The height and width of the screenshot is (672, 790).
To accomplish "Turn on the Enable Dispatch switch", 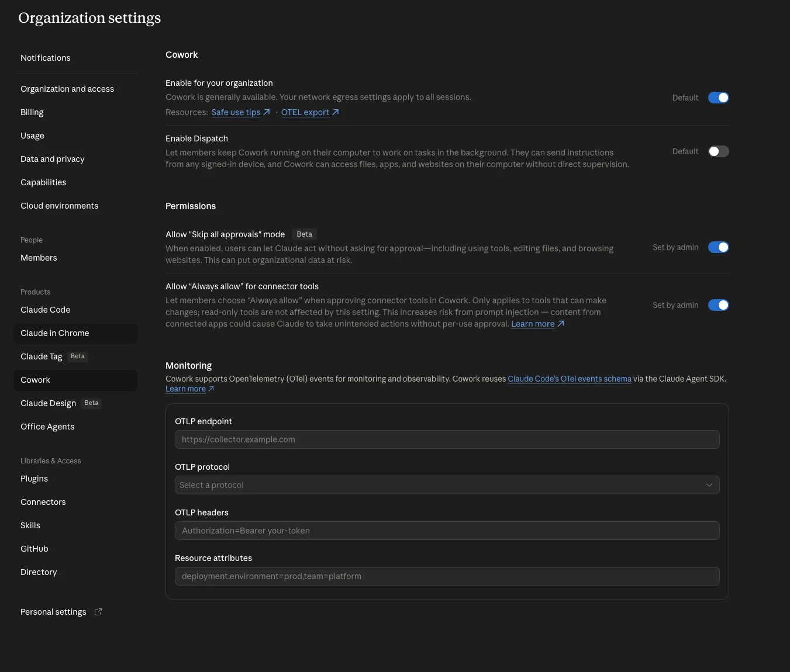I will [x=718, y=151].
